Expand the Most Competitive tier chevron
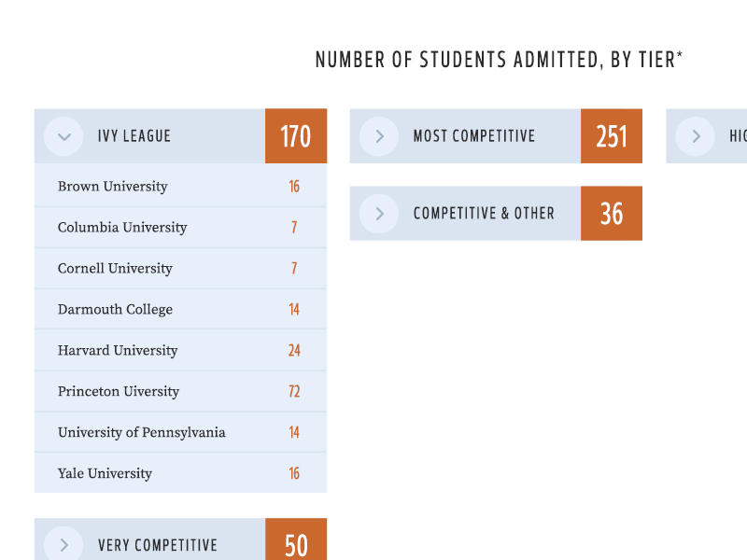747x560 pixels. 379,136
